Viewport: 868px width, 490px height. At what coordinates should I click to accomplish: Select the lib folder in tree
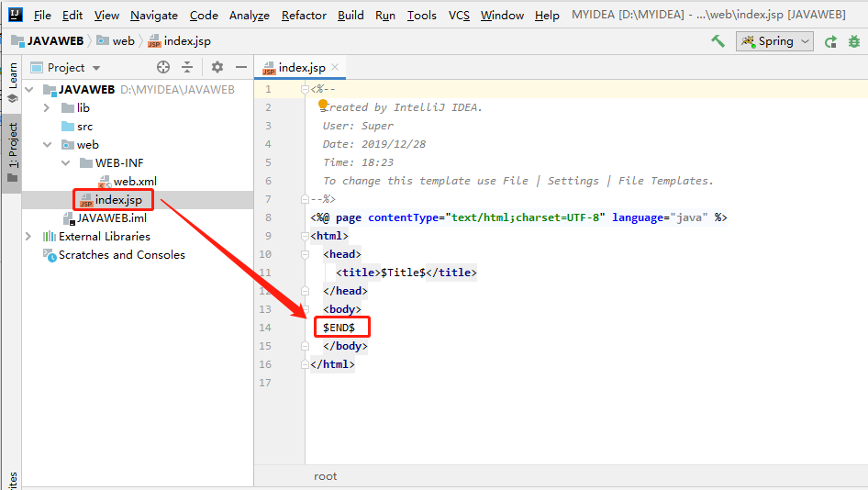click(76, 108)
